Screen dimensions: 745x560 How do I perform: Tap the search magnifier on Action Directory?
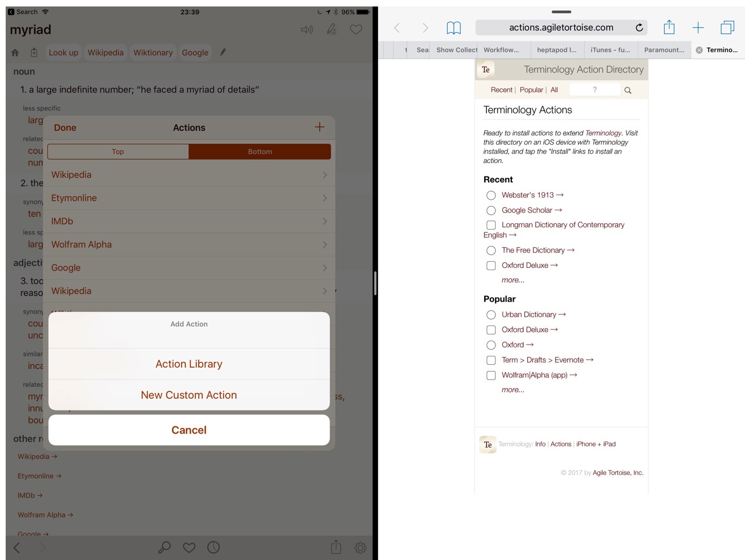[x=628, y=90]
